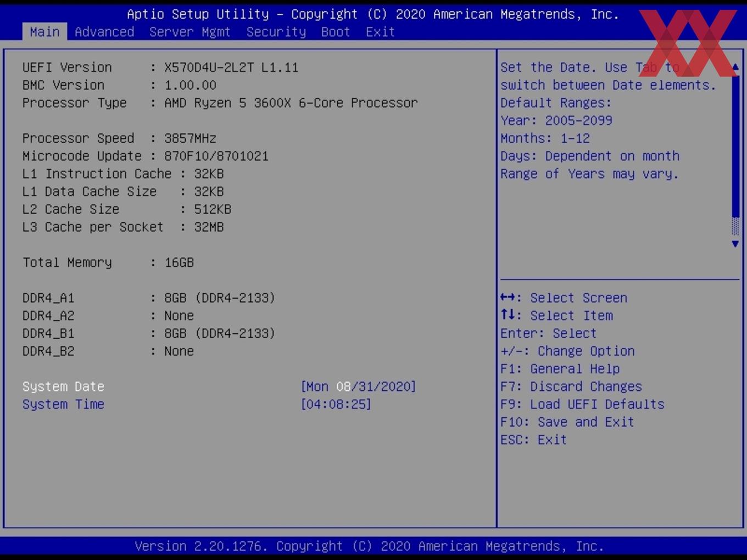Image resolution: width=747 pixels, height=560 pixels.
Task: Click the System Time value 04:08:25
Action: click(336, 404)
